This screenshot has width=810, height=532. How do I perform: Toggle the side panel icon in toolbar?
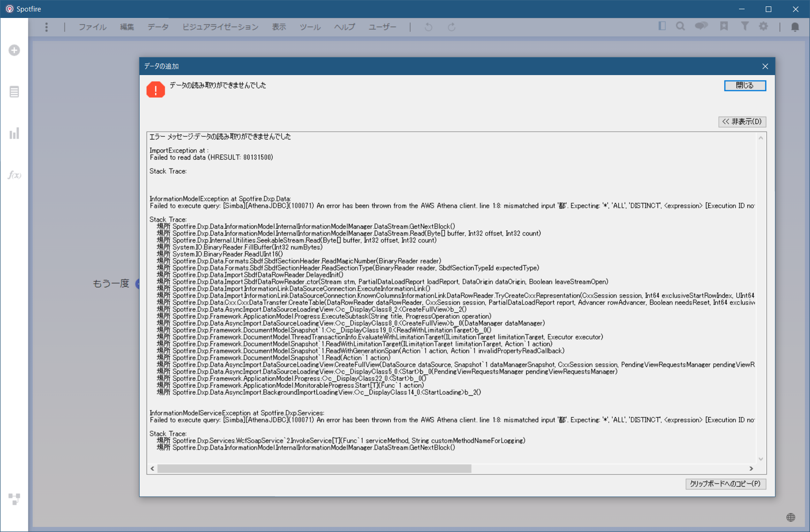point(662,26)
